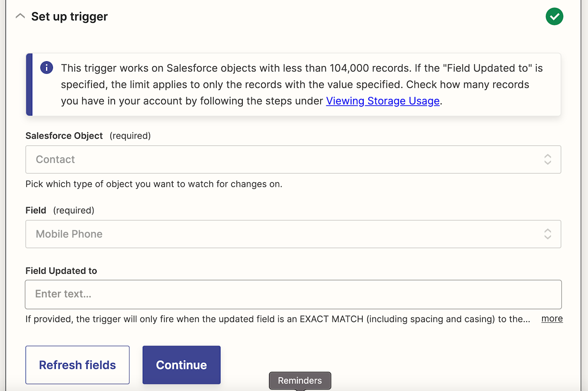
Task: Click the green completed checkmark icon
Action: [x=554, y=16]
